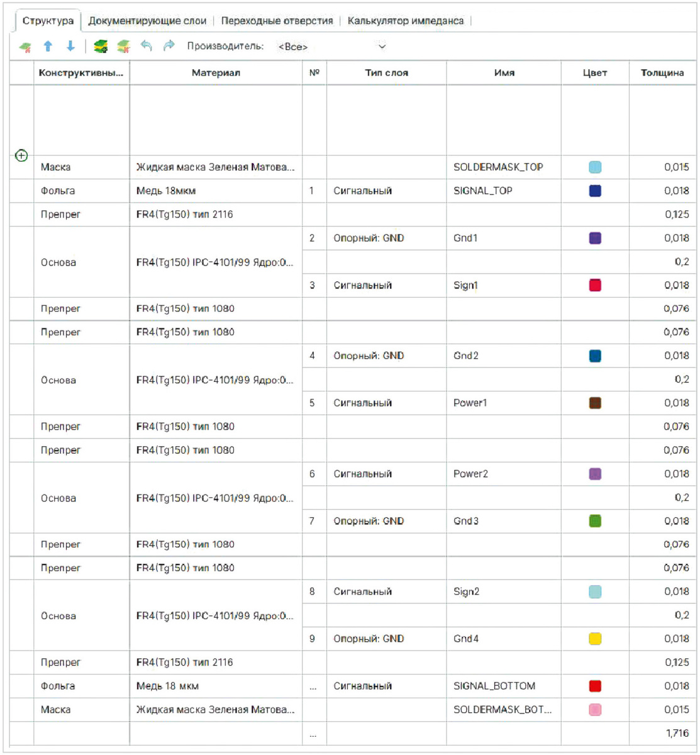
Task: Open Калькулятор импеданса tab
Action: pyautogui.click(x=406, y=21)
